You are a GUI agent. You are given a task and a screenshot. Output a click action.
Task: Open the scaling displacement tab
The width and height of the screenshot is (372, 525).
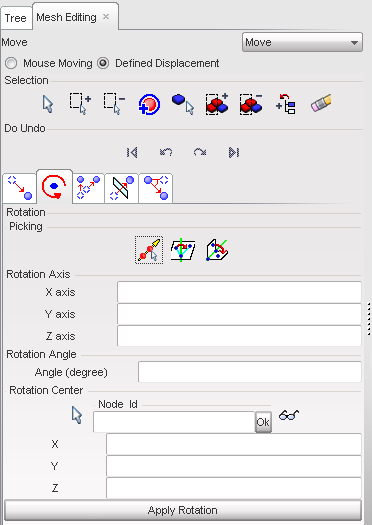click(88, 189)
